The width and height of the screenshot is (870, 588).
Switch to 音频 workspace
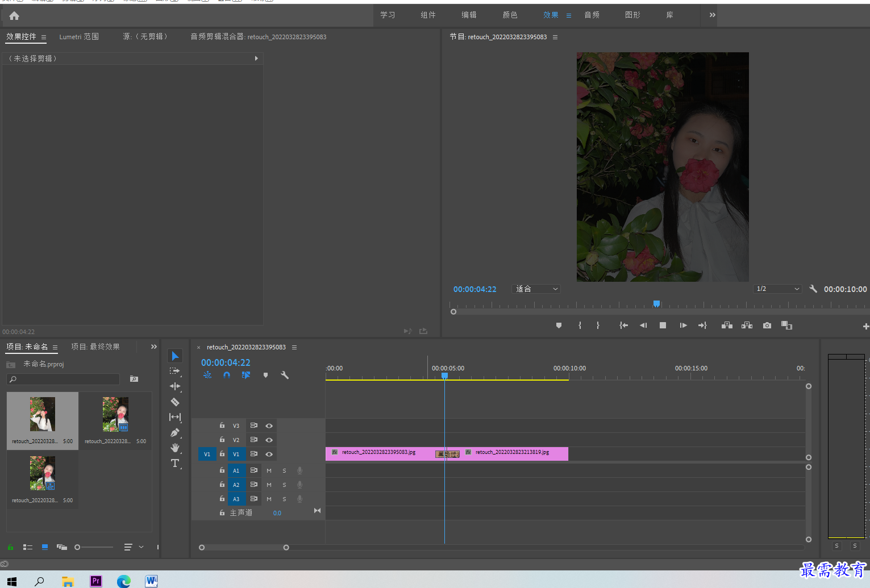592,15
